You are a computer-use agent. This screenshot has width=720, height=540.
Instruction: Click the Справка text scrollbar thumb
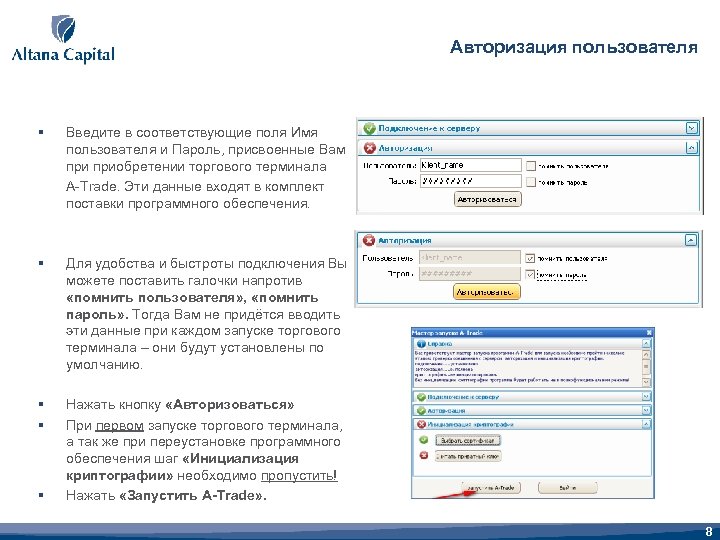(646, 367)
